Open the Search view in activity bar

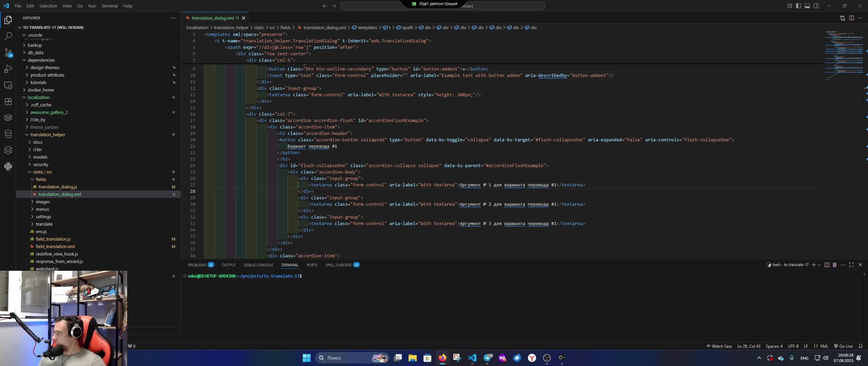click(x=8, y=36)
